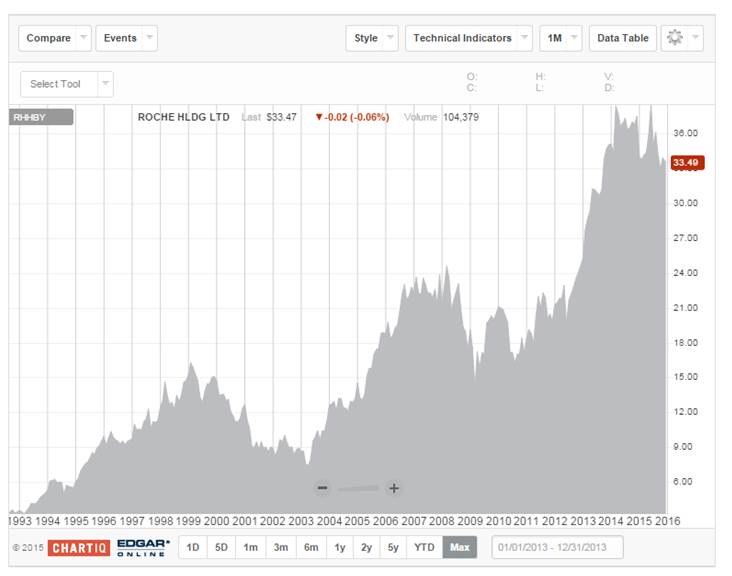Viewport: 732px width, 576px height.
Task: Open the Compare dropdown
Action: click(x=55, y=38)
